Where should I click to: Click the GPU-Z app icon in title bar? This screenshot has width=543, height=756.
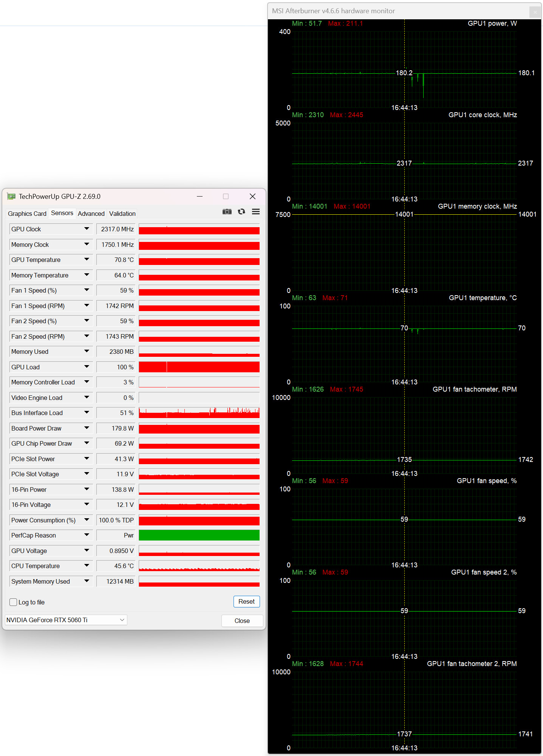coord(11,197)
